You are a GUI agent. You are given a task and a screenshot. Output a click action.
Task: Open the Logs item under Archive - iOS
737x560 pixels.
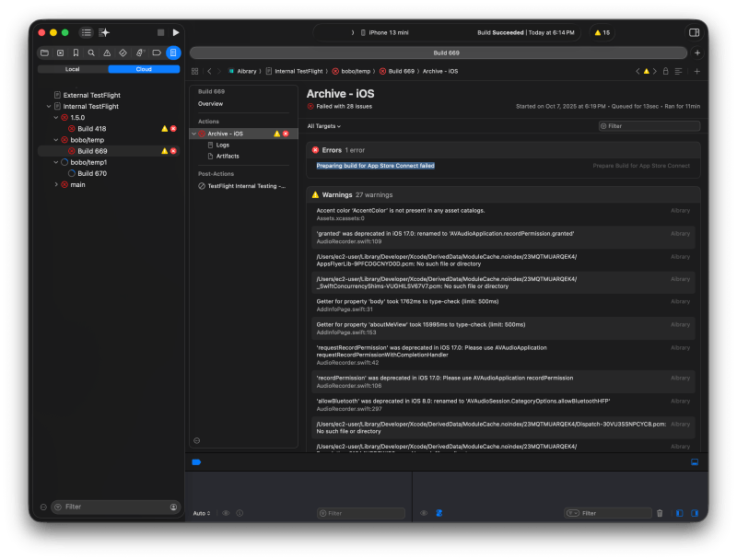pyautogui.click(x=221, y=144)
